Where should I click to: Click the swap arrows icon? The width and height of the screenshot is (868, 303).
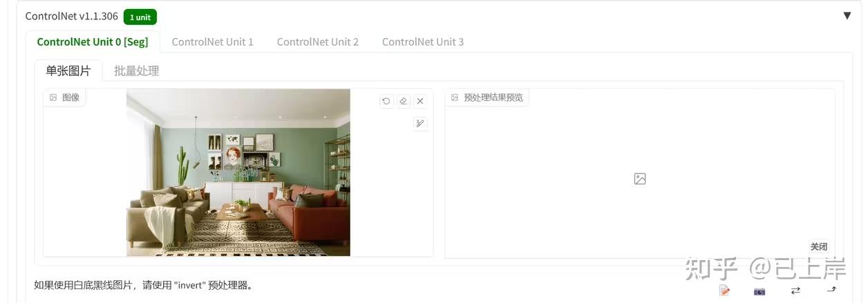coord(795,291)
